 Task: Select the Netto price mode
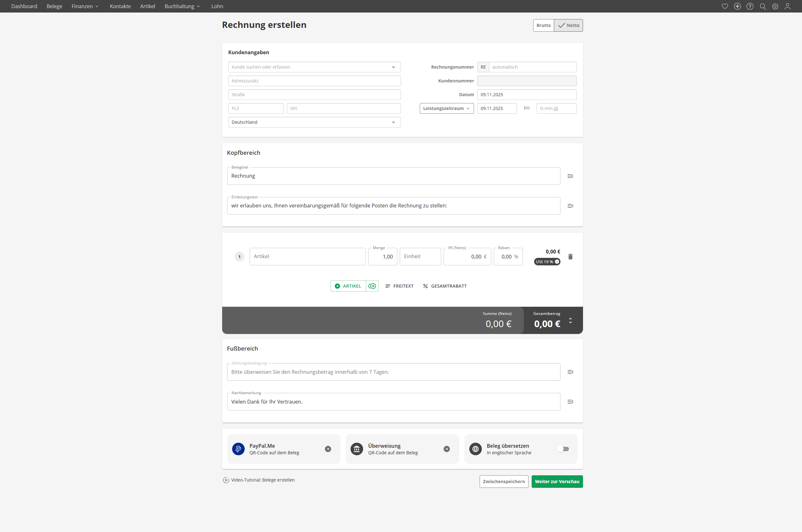click(x=569, y=25)
